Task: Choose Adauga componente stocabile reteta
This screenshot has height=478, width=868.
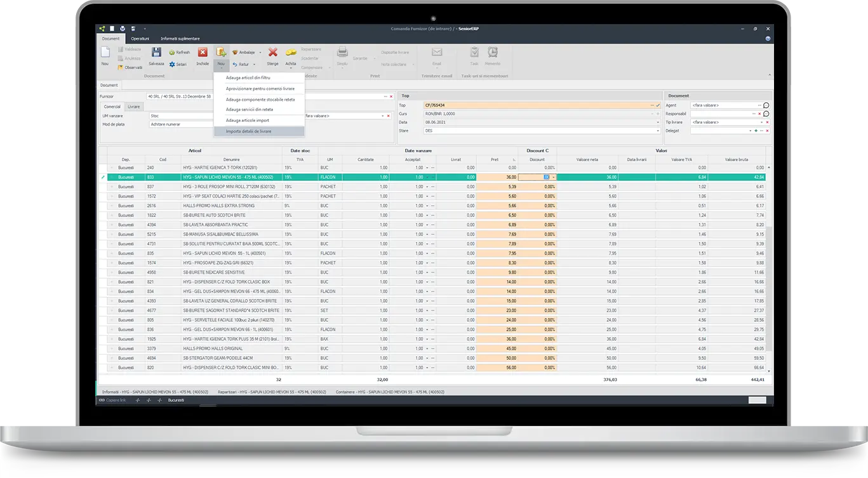Action: (259, 100)
